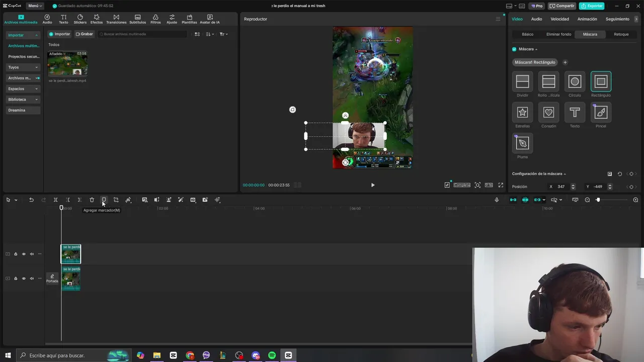Screen dimensions: 644x362
Task: Open the Transiciones panel
Action: click(116, 19)
